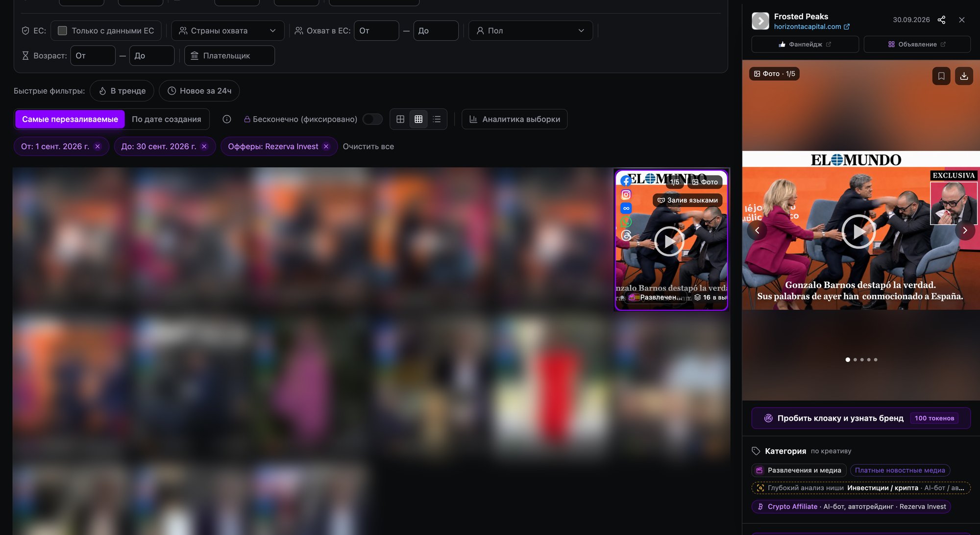980x535 pixels.
Task: Select the 'Развлечения и медиа' category tag
Action: coord(799,470)
